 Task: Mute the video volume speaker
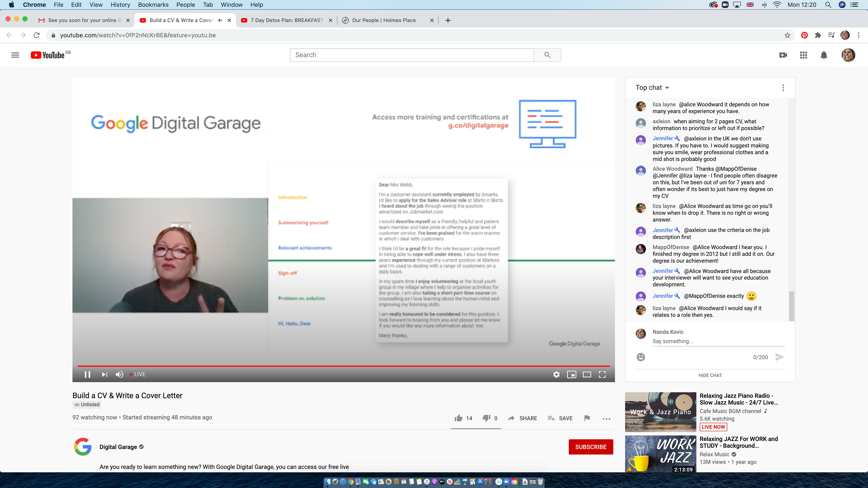click(119, 374)
